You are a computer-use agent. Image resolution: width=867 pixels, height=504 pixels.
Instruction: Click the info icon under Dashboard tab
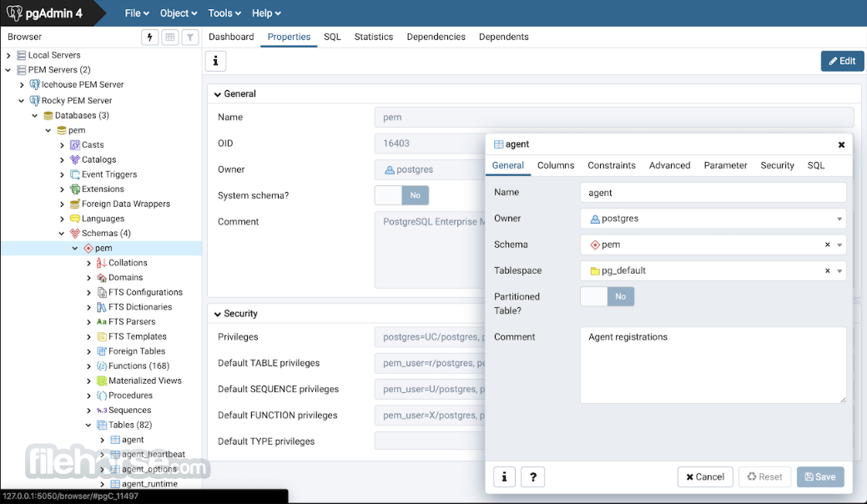(x=215, y=61)
